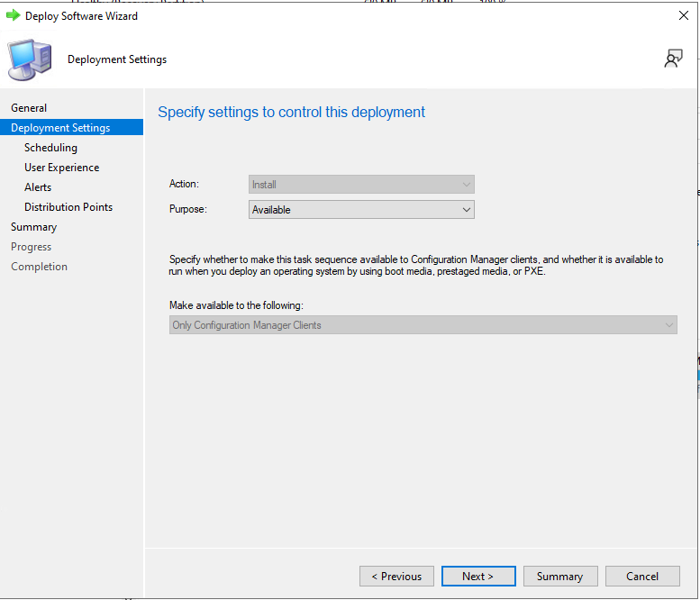
Task: Close the Deploy Software Wizard window
Action: click(x=683, y=15)
